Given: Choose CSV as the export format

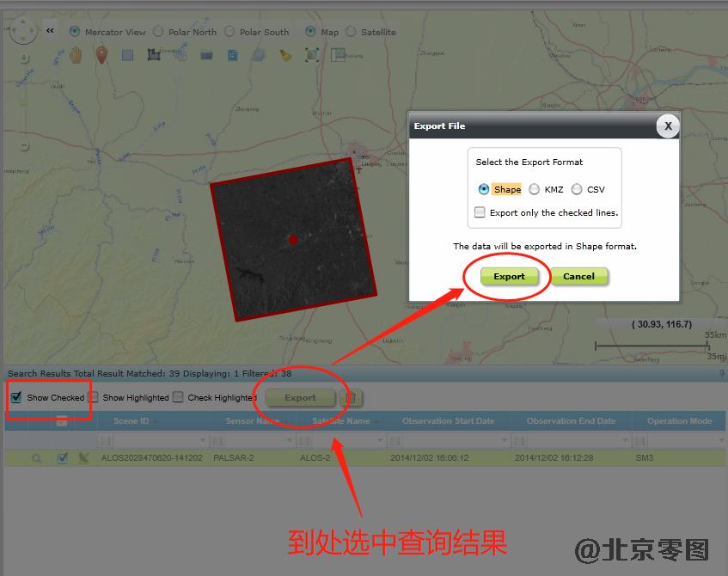Looking at the screenshot, I should pyautogui.click(x=577, y=189).
